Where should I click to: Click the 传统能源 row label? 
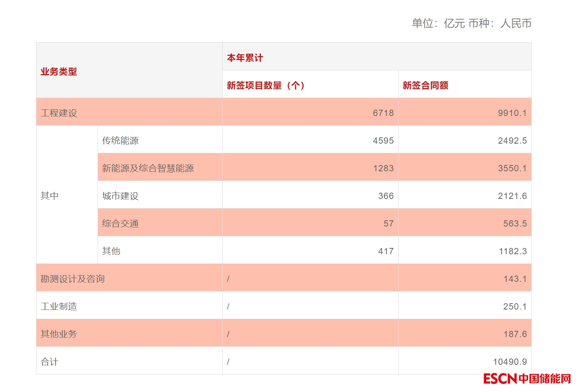pyautogui.click(x=120, y=141)
